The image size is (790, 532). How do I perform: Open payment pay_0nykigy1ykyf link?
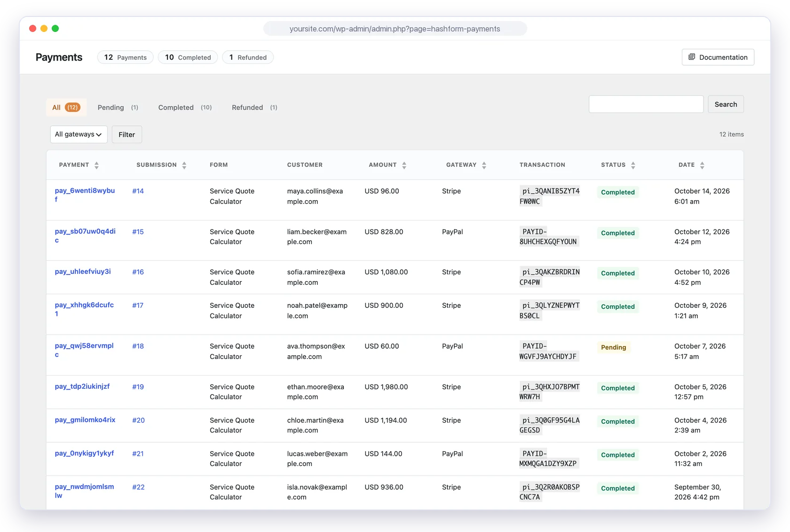pos(84,453)
